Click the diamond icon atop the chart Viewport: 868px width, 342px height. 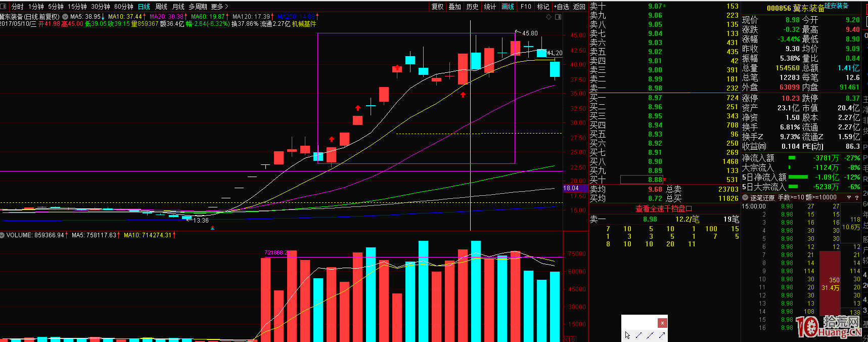click(x=550, y=17)
